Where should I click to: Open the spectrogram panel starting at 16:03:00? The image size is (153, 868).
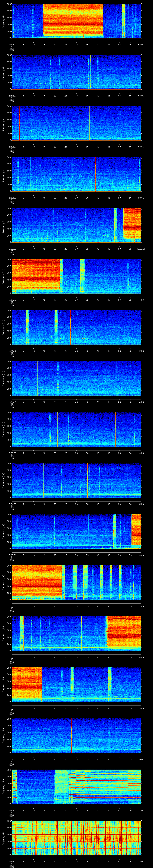tap(76, 429)
